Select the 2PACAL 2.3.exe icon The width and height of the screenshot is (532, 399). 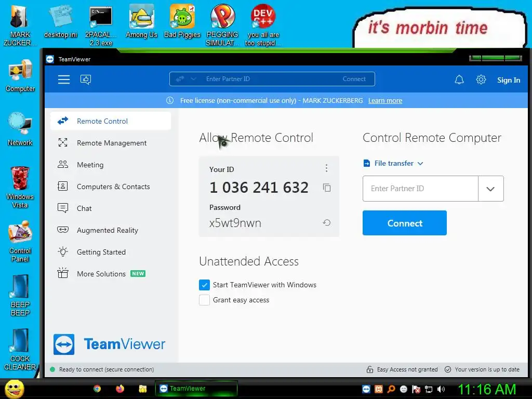[x=101, y=25]
